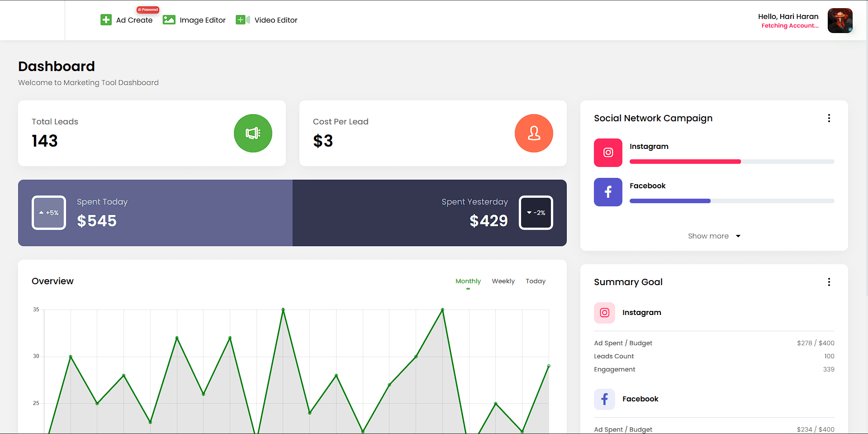Viewport: 868px width, 434px height.
Task: Switch Overview chart to Today
Action: tap(536, 281)
